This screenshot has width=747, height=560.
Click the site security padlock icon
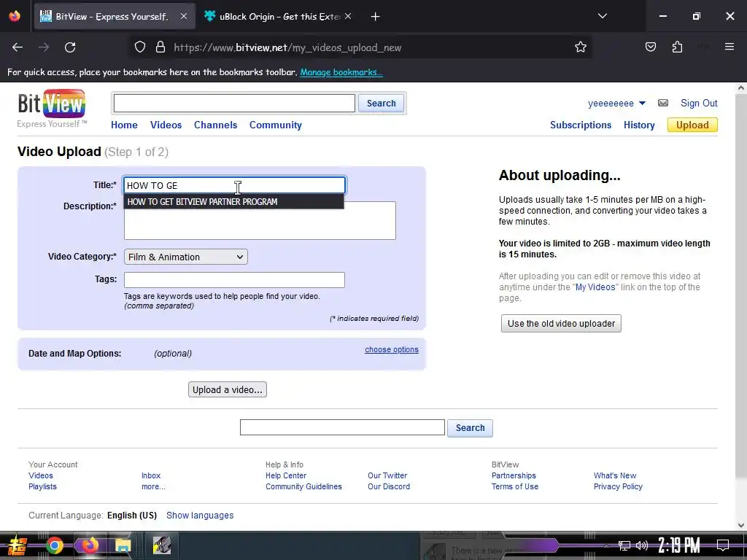click(160, 47)
